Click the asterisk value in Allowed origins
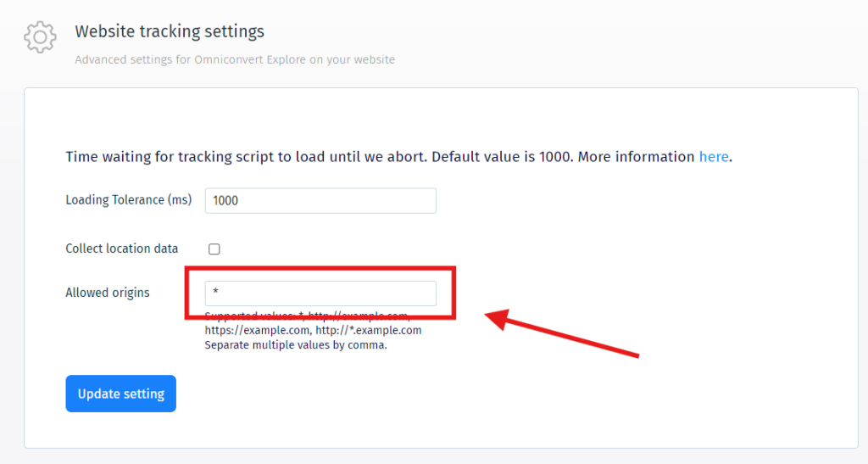 click(x=216, y=293)
